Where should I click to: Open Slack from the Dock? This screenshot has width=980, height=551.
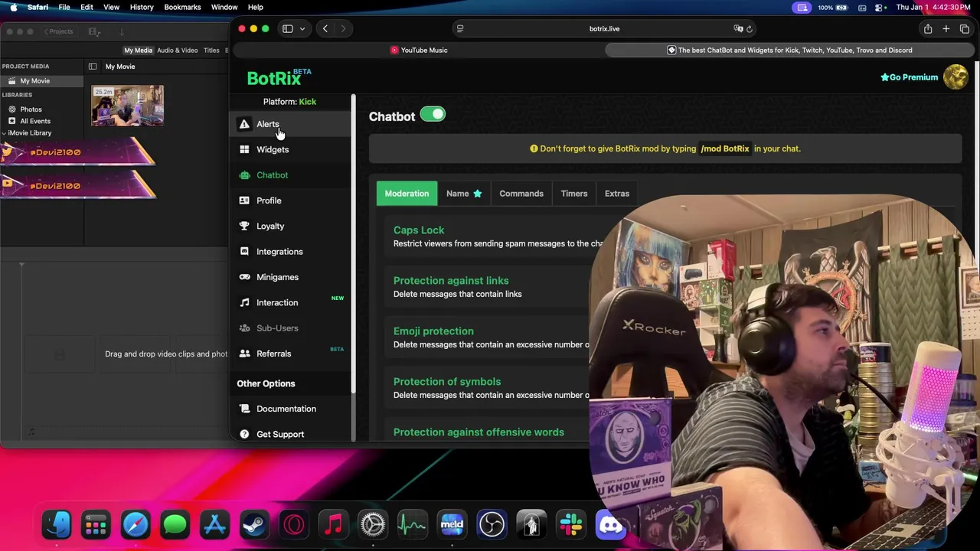coord(571,525)
